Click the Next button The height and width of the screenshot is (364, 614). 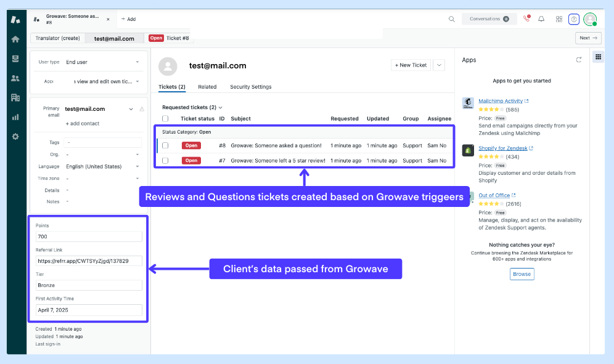click(588, 38)
